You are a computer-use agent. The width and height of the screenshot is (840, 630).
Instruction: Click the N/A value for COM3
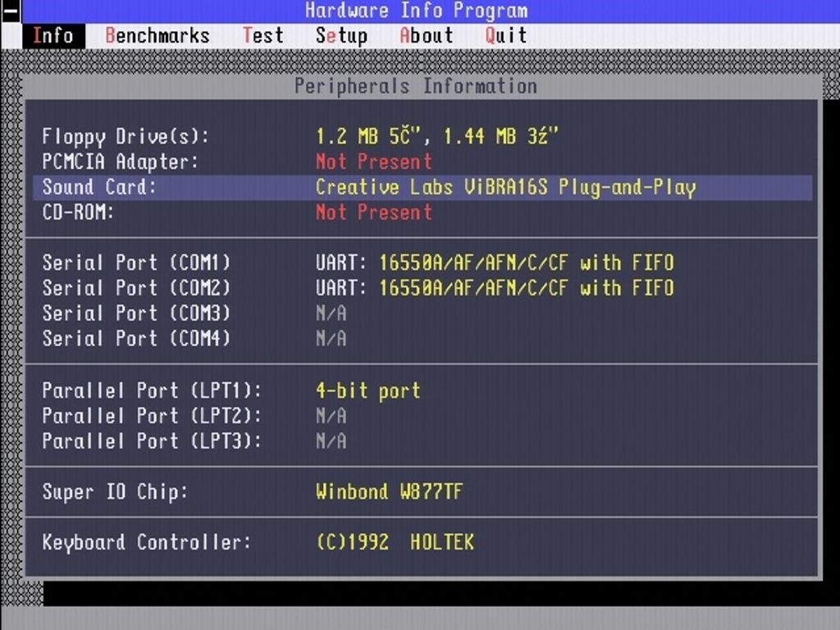pos(331,313)
